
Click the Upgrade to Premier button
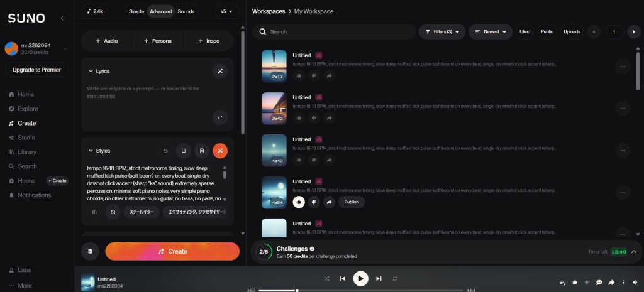[37, 70]
